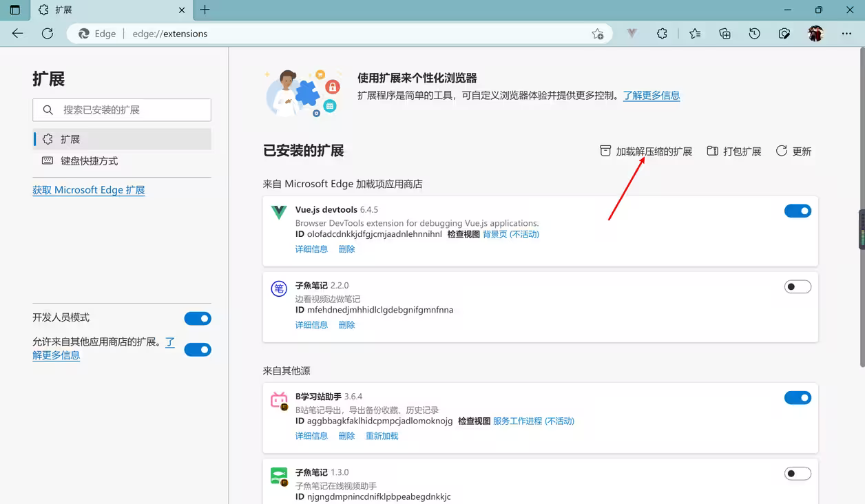Open 详细信息 for B学习站助手
865x504 pixels.
pos(311,436)
